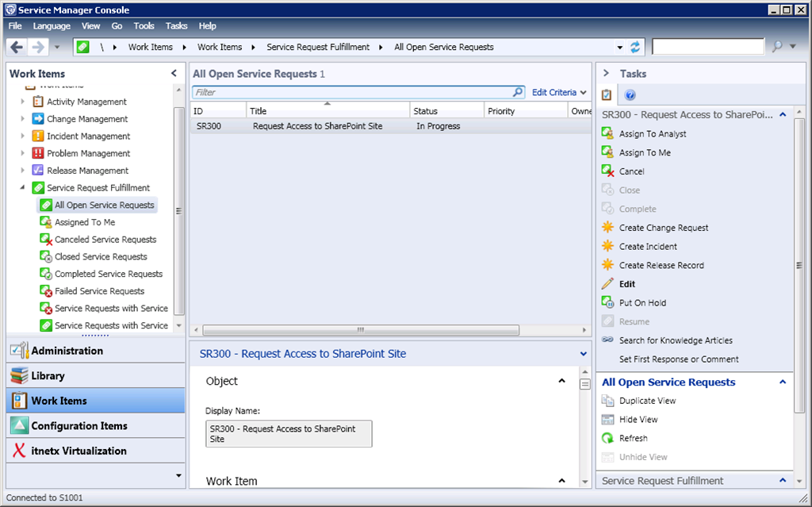812x507 pixels.
Task: Collapse the Object section in details pane
Action: 561,381
